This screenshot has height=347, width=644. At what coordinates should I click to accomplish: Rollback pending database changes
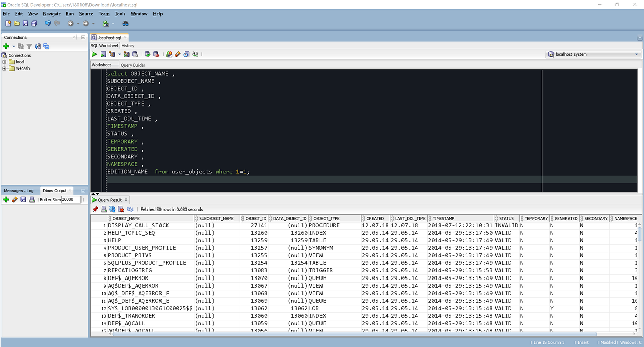[155, 54]
